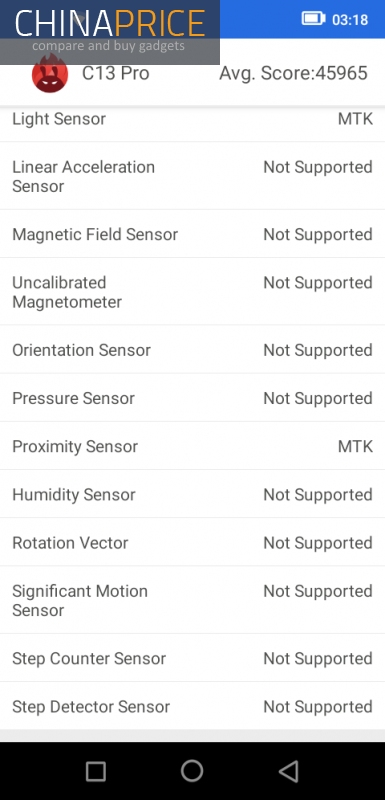Select the Pressure Sensor row
The height and width of the screenshot is (800, 385).
click(x=192, y=398)
